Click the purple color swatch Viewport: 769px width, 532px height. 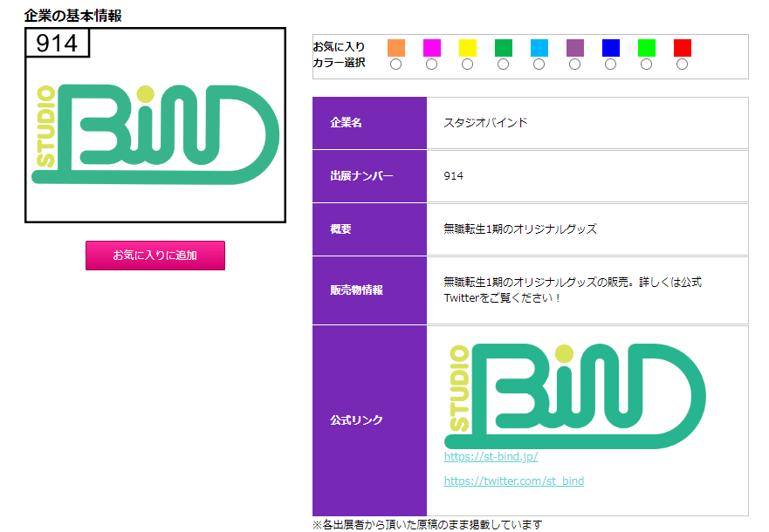point(574,49)
